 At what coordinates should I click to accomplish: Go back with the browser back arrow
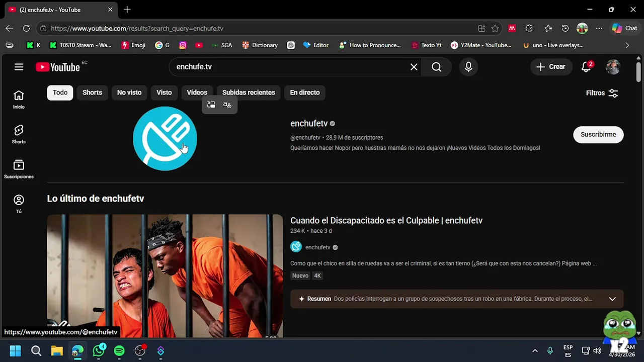(x=9, y=28)
